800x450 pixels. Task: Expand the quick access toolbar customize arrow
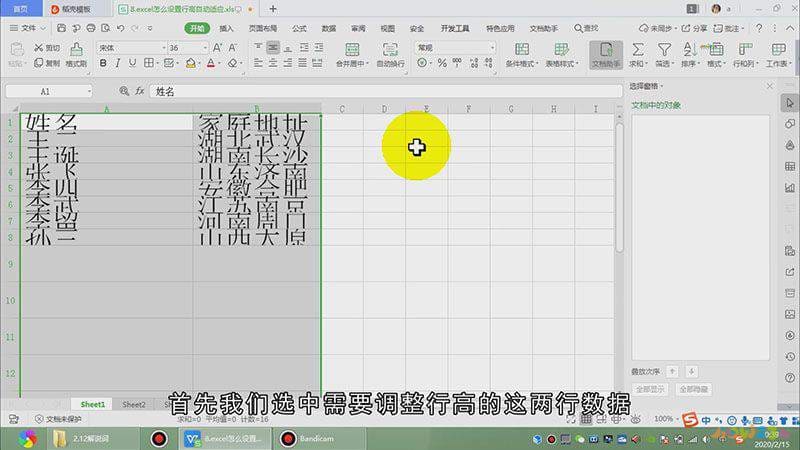(x=149, y=29)
